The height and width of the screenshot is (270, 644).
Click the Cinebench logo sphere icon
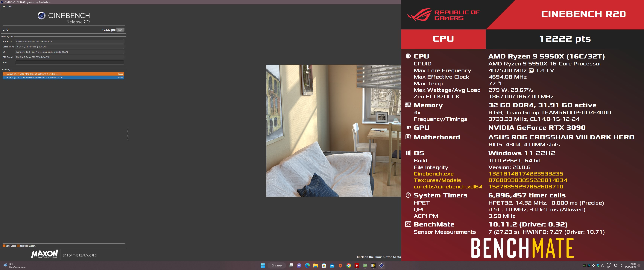click(x=42, y=16)
